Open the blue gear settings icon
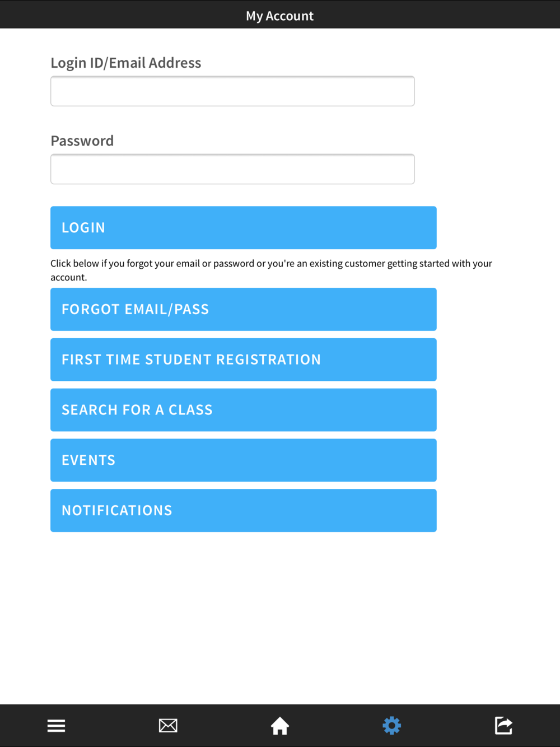Viewport: 560px width, 747px height. (392, 726)
